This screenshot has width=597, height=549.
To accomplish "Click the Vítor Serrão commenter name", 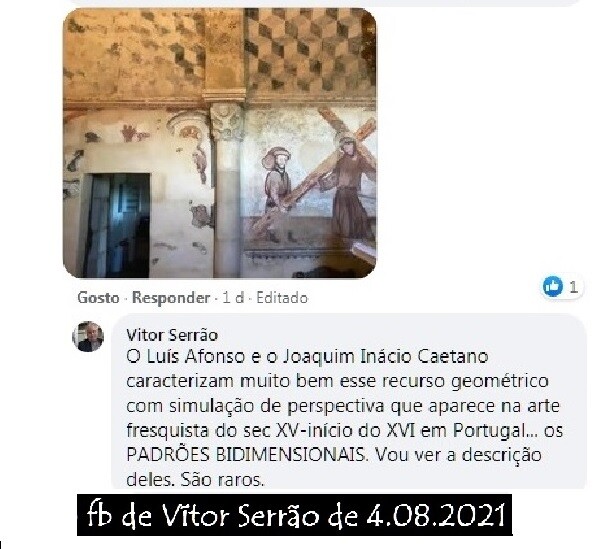I will click(172, 335).
